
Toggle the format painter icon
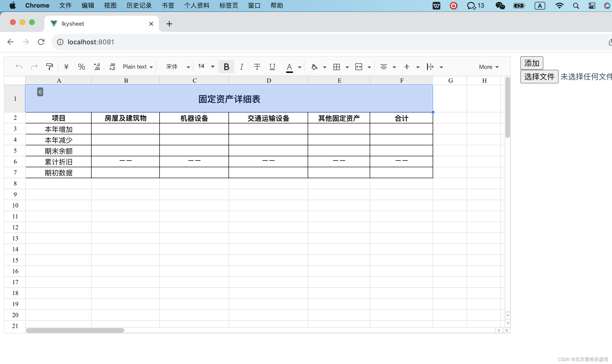point(50,66)
